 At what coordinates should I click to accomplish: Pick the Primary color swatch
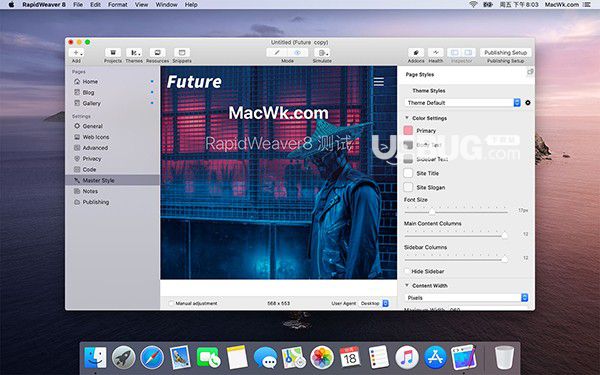point(408,130)
